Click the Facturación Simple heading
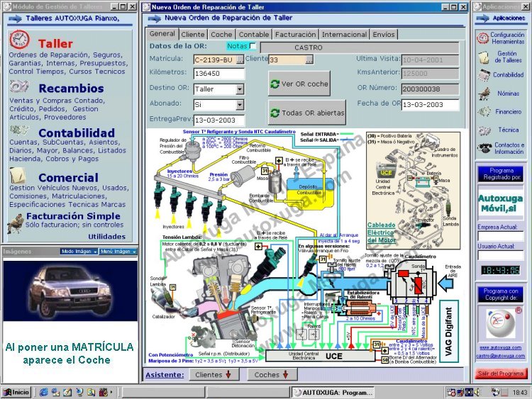The height and width of the screenshot is (399, 532). pos(73,216)
